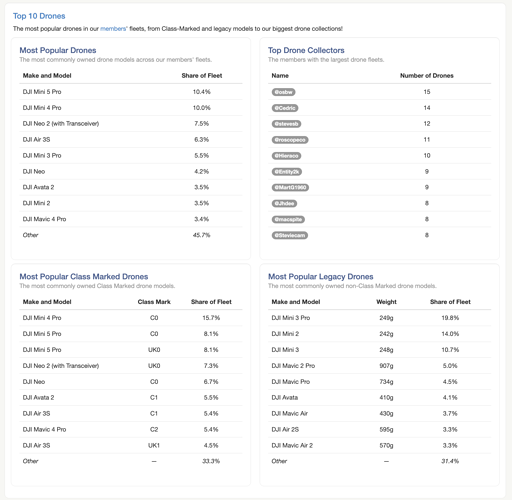Viewport: 512px width, 500px height.
Task: Open the @Cedric member badge
Action: point(285,108)
